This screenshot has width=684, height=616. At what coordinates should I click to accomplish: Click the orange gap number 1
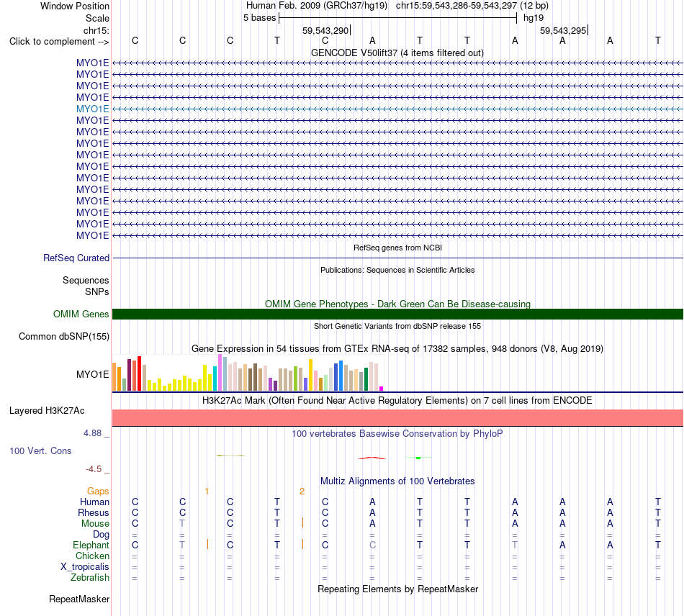pyautogui.click(x=207, y=492)
